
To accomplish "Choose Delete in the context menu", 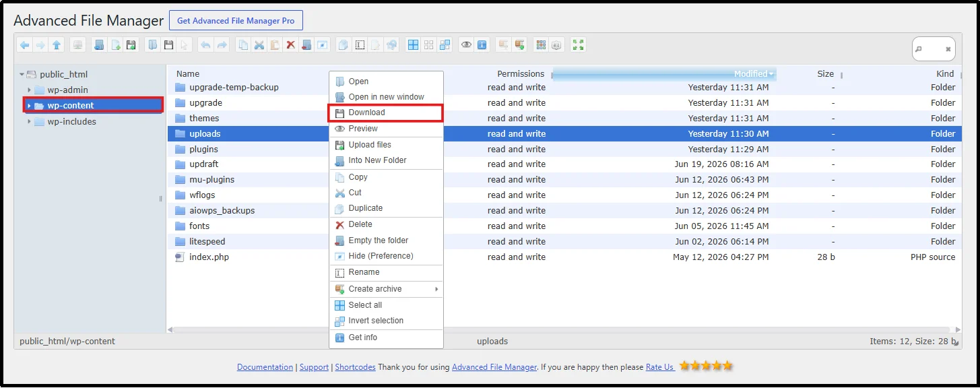I will 386,224.
